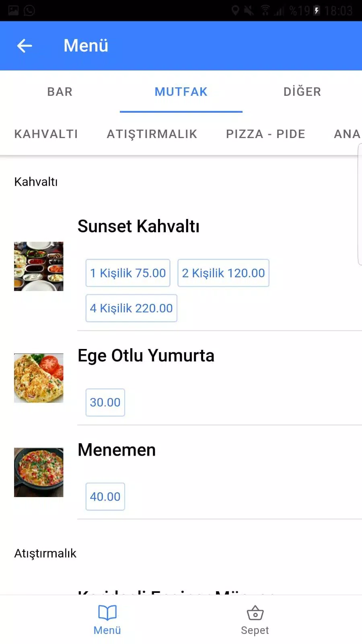Tap the Sunset Kahvaltı photo
The height and width of the screenshot is (644, 362).
(x=39, y=266)
